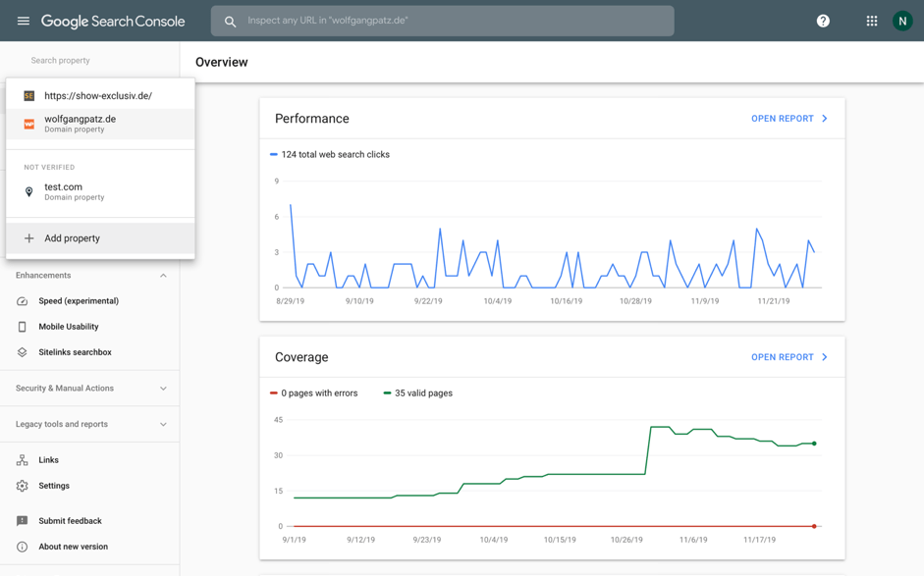This screenshot has height=576, width=924.
Task: Click the Submit feedback icon
Action: coord(22,521)
